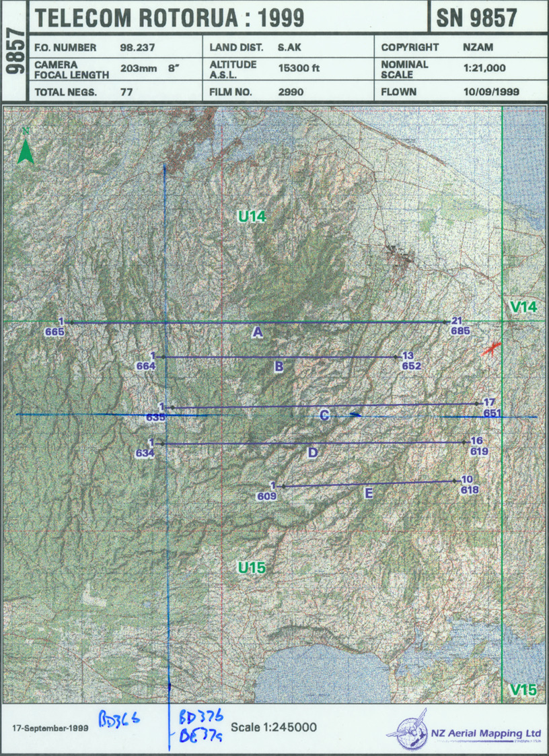The width and height of the screenshot is (549, 756).
Task: Click the flight run letter E
Action: pyautogui.click(x=369, y=493)
